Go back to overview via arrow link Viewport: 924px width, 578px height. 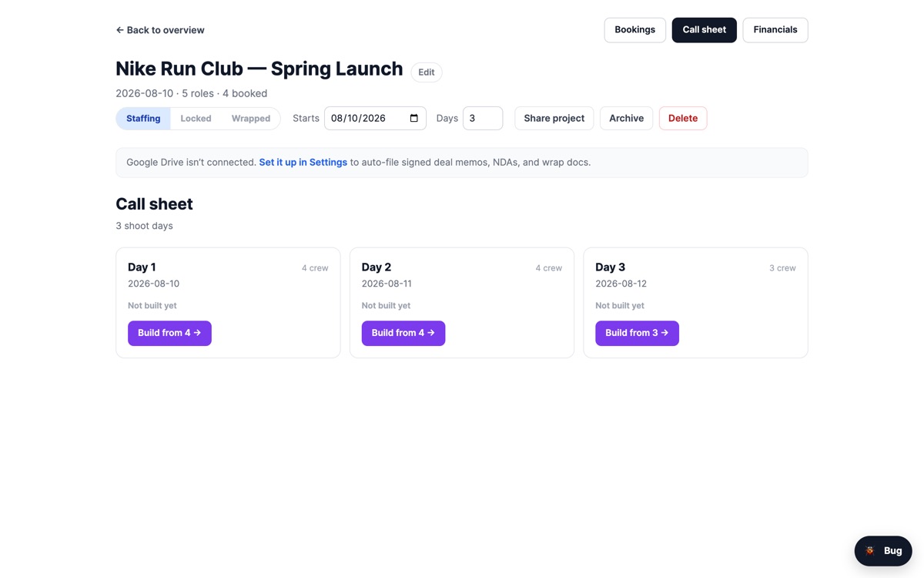point(160,30)
